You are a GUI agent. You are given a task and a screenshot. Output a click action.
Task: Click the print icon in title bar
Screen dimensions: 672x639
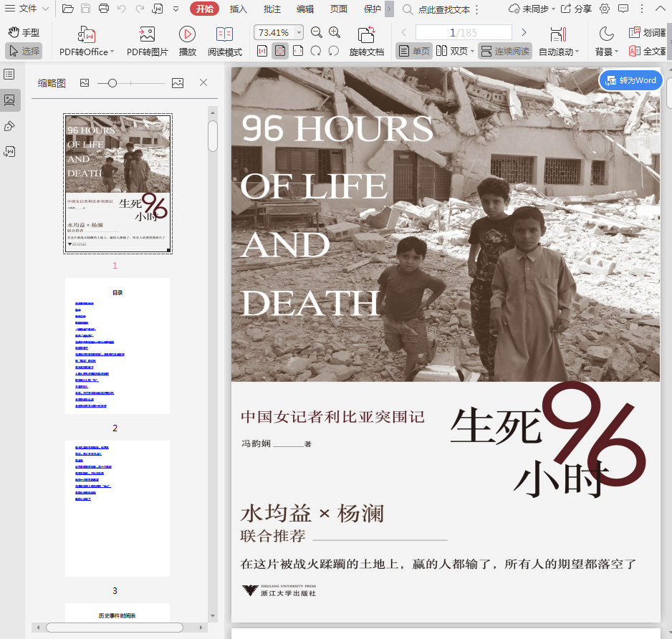(x=104, y=9)
